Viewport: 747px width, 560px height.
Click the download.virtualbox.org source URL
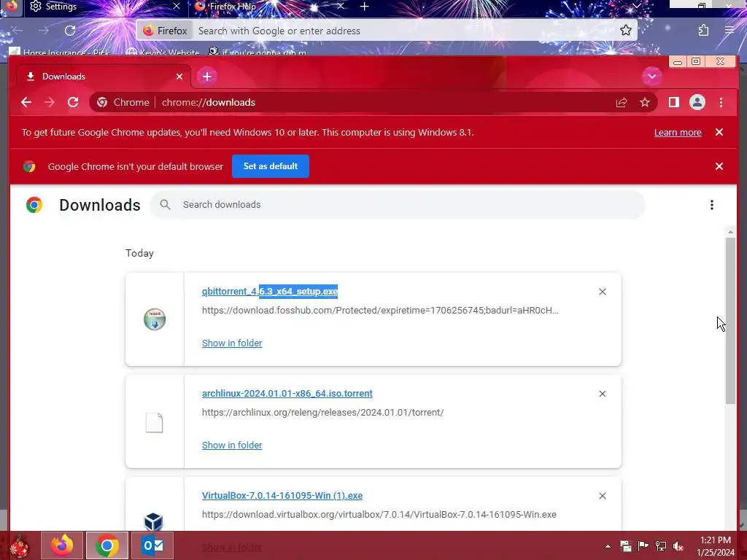(379, 514)
